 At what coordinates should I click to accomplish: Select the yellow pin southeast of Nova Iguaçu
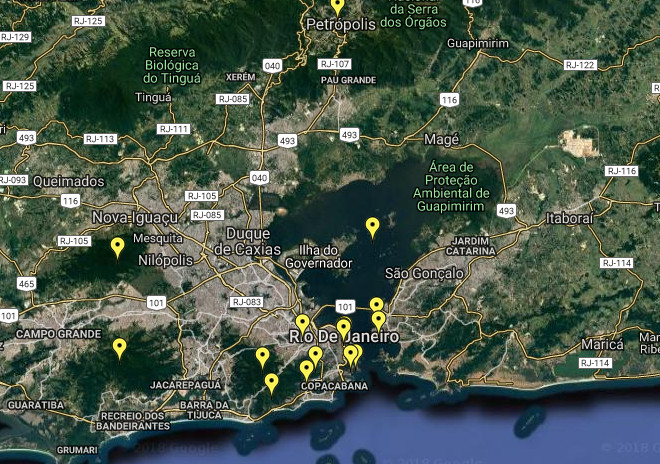click(x=118, y=246)
